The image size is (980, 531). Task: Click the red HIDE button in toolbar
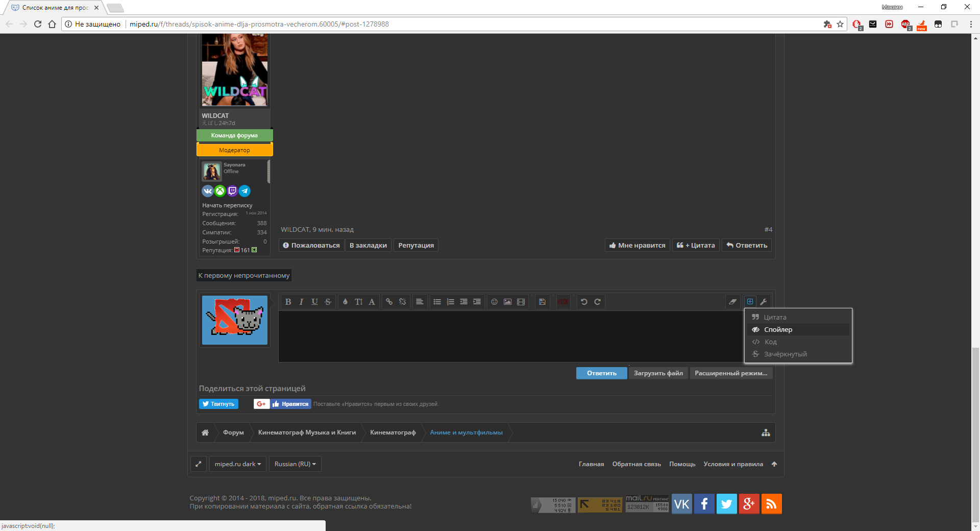(563, 302)
